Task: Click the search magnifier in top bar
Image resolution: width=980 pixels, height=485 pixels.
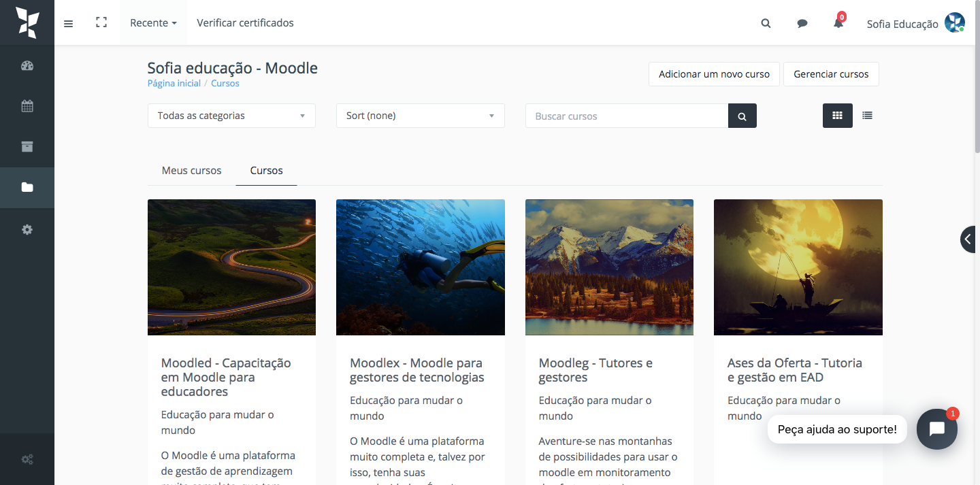Action: [766, 23]
